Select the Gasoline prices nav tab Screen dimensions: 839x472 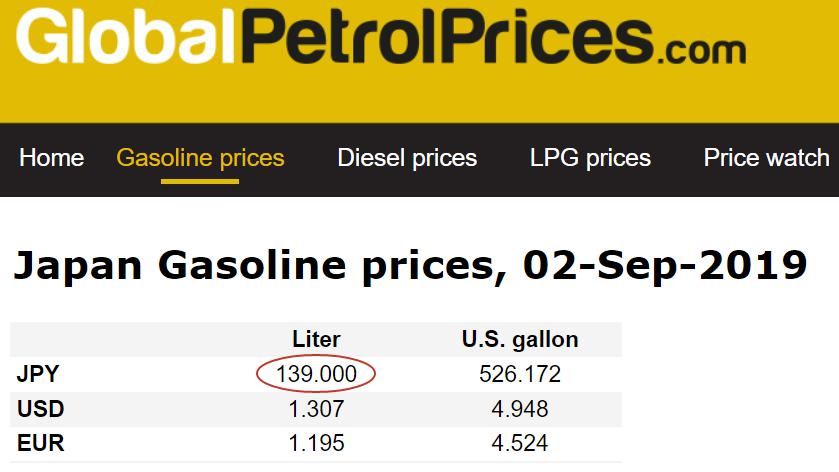click(200, 158)
